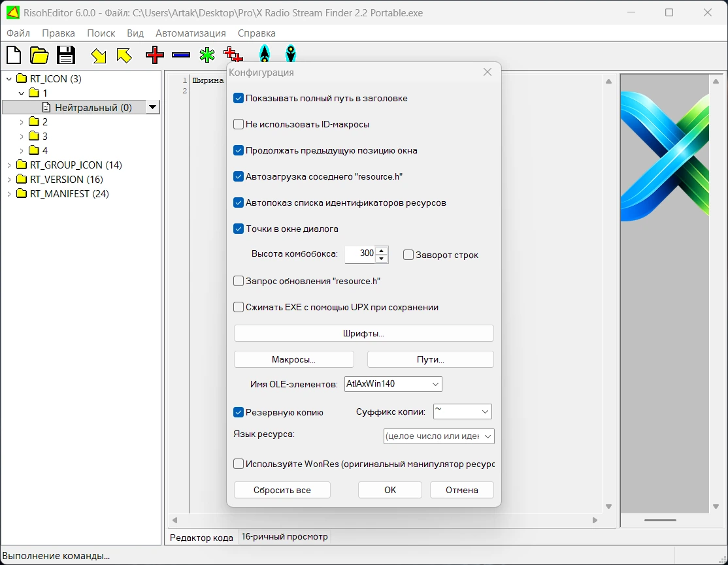The width and height of the screenshot is (728, 565).
Task: Enable Используйте WonRes checkbox
Action: coord(238,464)
